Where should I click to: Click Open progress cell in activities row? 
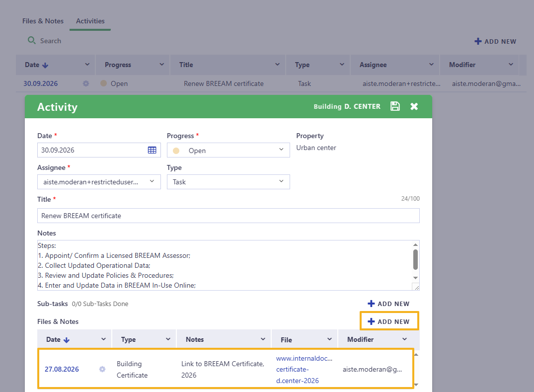coord(119,83)
